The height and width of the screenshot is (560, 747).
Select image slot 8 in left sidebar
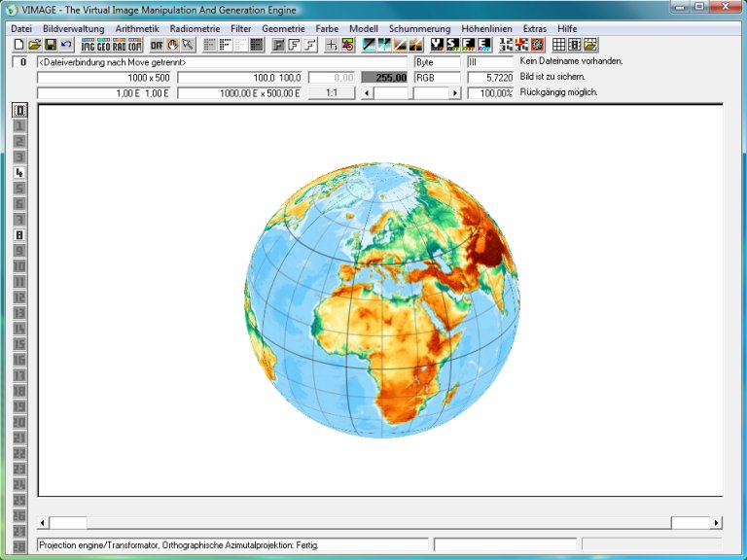point(19,234)
